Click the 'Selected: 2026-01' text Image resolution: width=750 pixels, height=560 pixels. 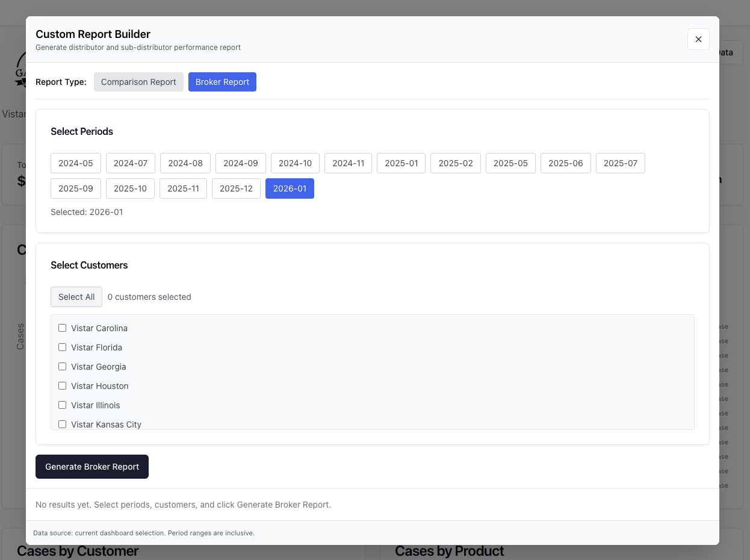coord(87,212)
